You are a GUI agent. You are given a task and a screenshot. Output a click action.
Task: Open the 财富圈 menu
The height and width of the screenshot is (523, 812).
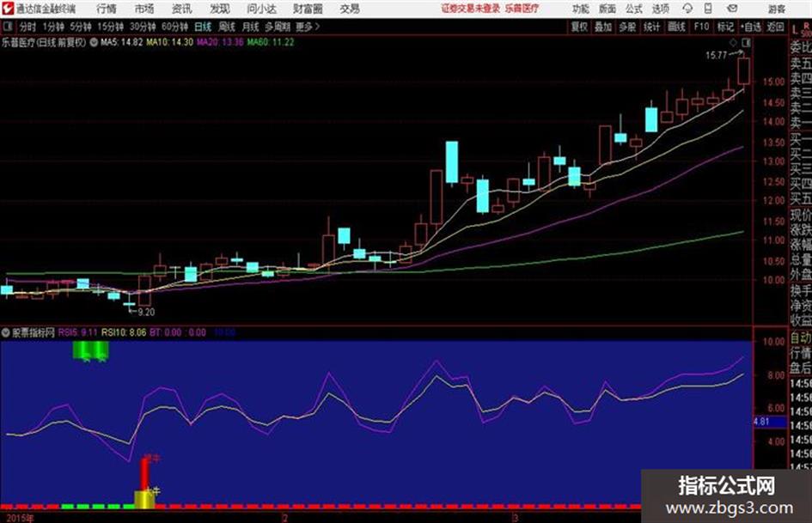coord(308,9)
